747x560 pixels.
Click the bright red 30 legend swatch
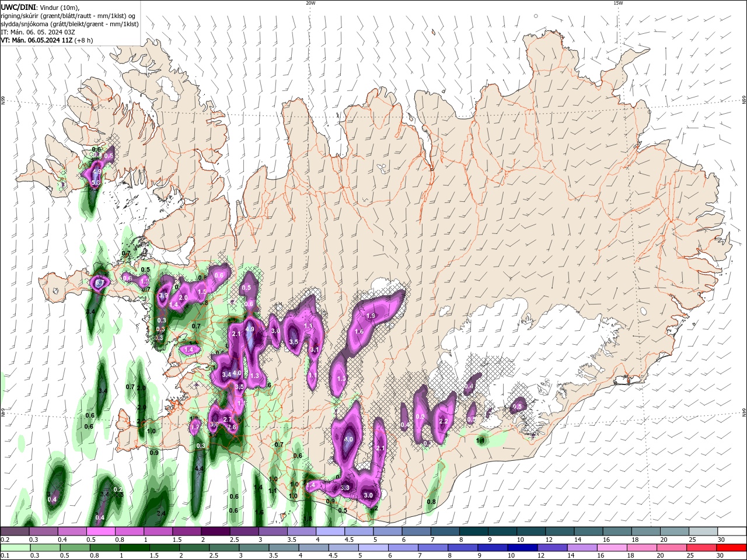[731, 548]
